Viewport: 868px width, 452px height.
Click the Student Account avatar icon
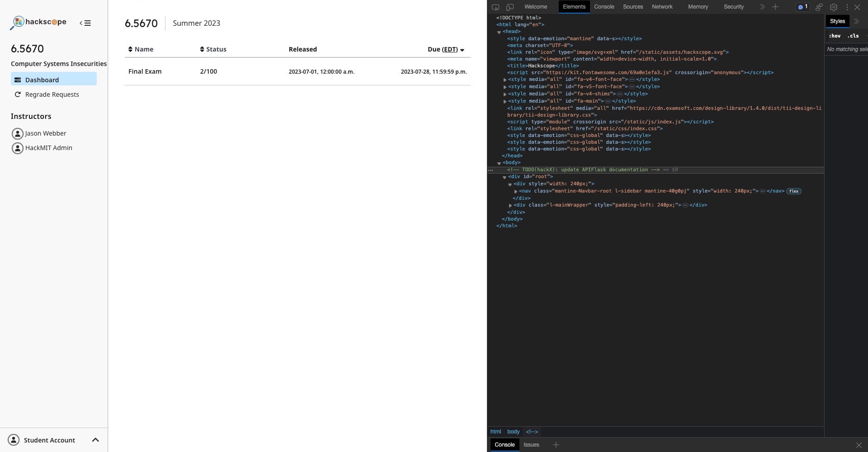[14, 440]
